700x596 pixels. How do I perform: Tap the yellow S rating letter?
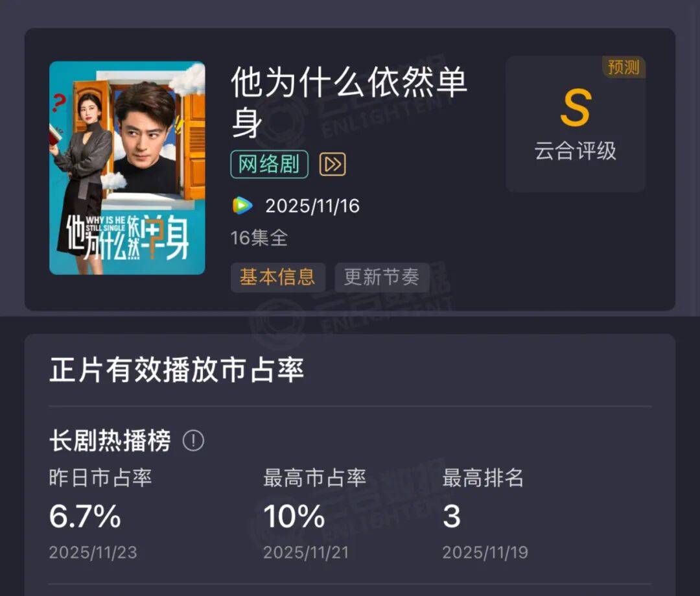pyautogui.click(x=575, y=109)
